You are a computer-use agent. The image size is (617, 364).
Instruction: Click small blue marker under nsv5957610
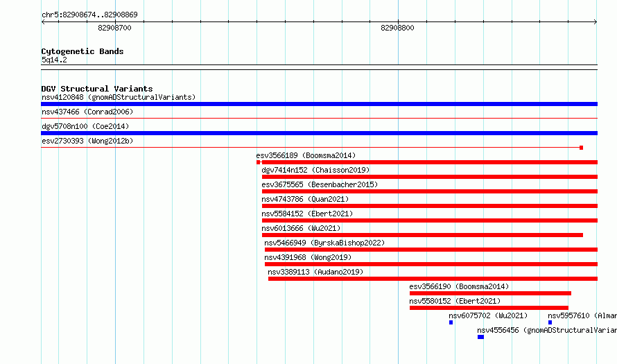(x=550, y=322)
